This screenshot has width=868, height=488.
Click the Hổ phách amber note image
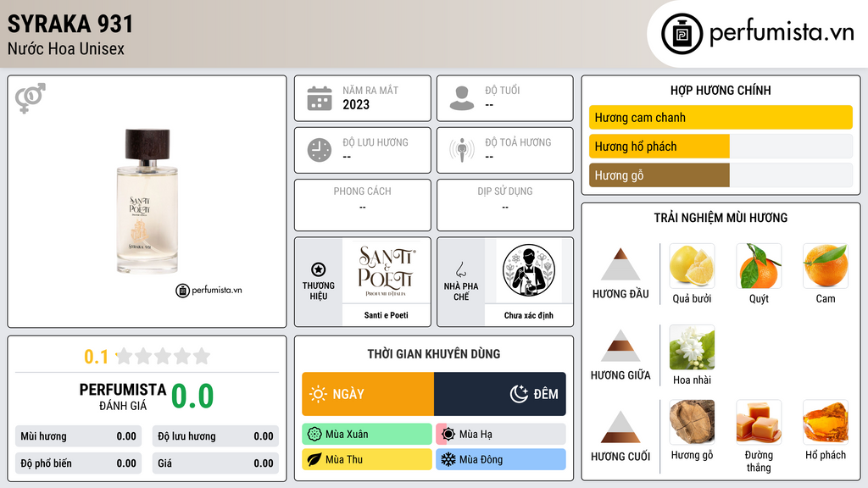[x=826, y=422]
